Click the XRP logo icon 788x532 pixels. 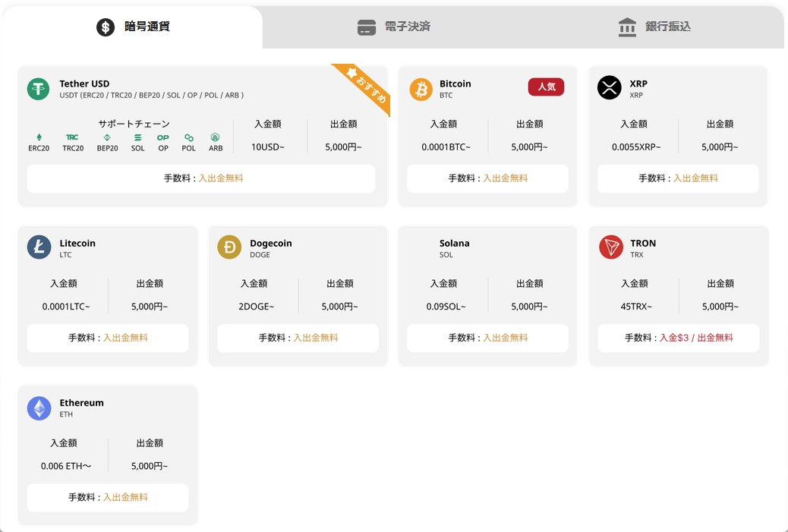coord(609,88)
